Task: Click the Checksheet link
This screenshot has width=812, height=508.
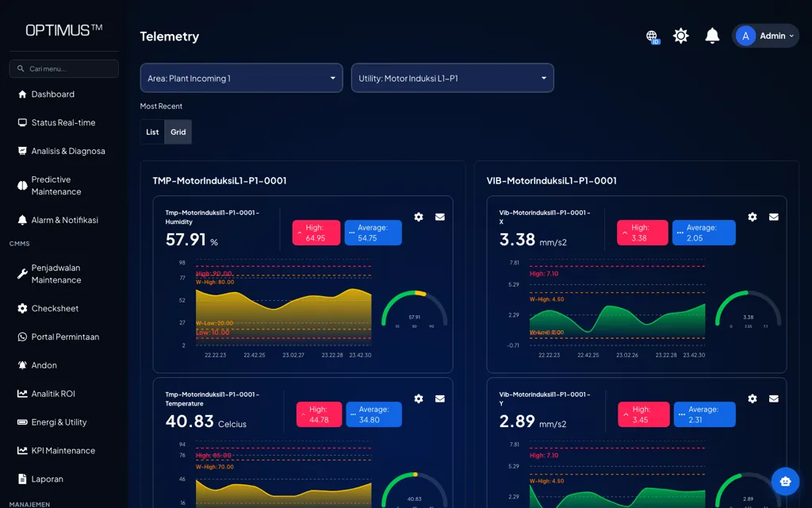Action: click(x=55, y=309)
